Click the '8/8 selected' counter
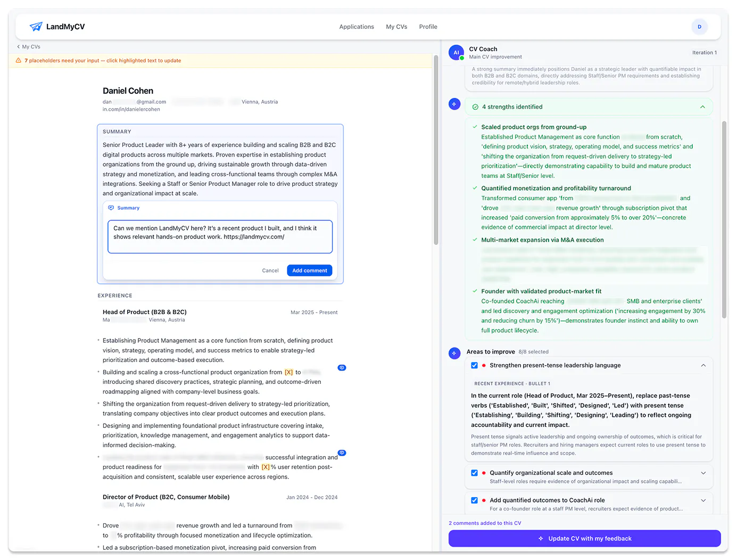 click(x=533, y=352)
